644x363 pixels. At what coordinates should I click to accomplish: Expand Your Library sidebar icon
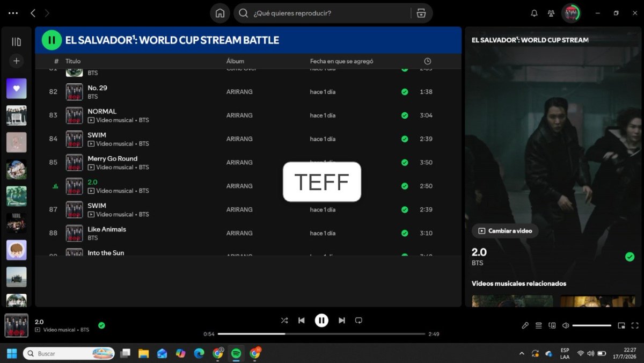(x=16, y=41)
